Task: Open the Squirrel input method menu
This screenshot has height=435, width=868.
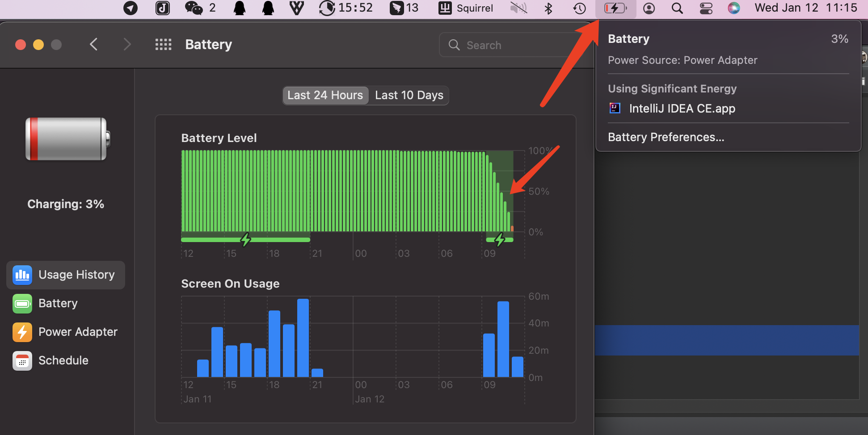Action: click(x=465, y=8)
